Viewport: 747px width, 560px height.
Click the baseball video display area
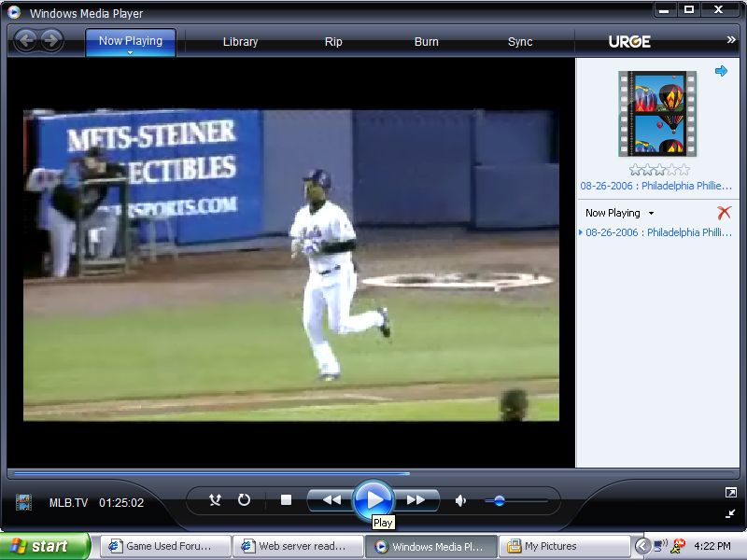click(x=291, y=265)
